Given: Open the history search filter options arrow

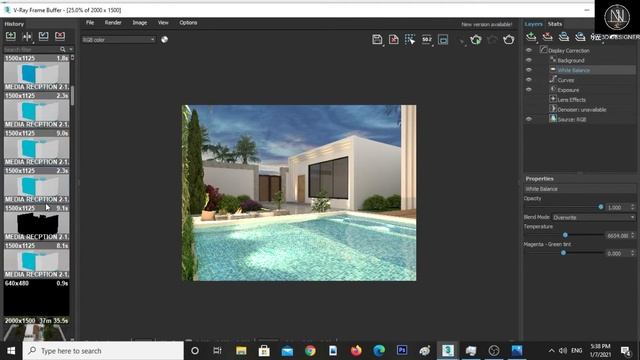Looking at the screenshot, I should (71, 49).
